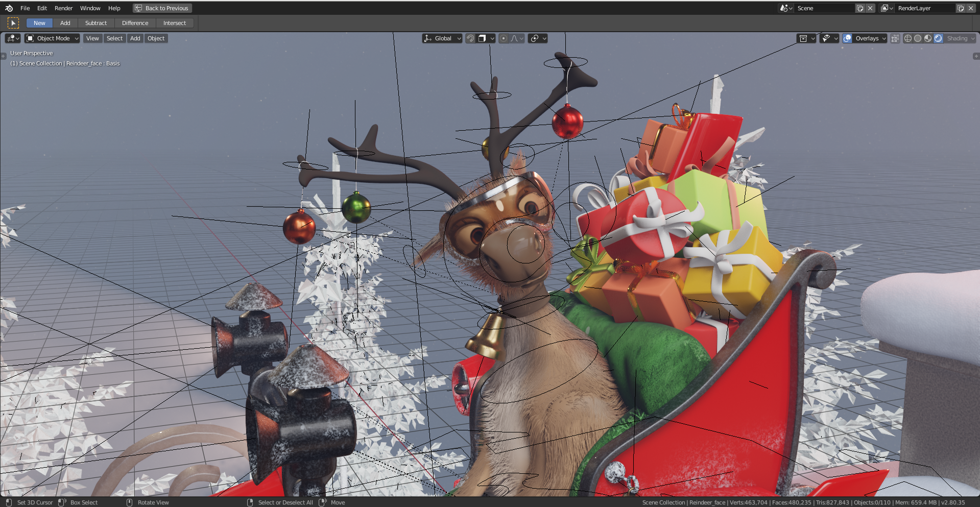This screenshot has width=980, height=507.
Task: Open the pivot point dropdown
Action: pyautogui.click(x=538, y=38)
